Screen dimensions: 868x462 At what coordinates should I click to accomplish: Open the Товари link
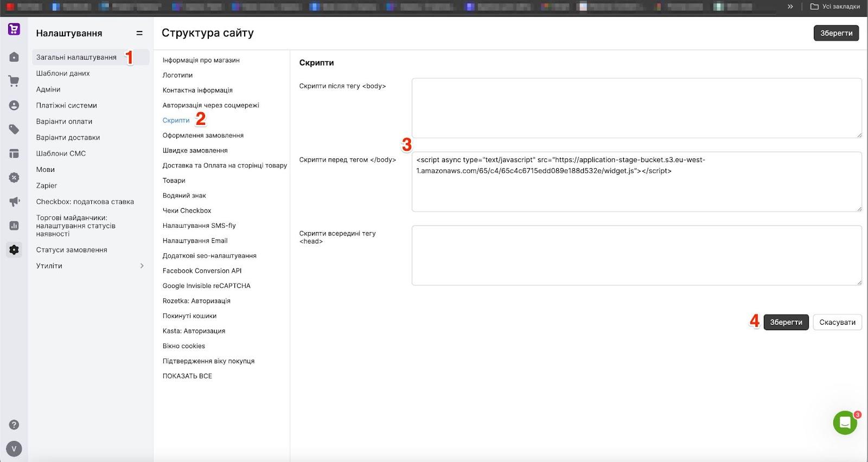[174, 181]
